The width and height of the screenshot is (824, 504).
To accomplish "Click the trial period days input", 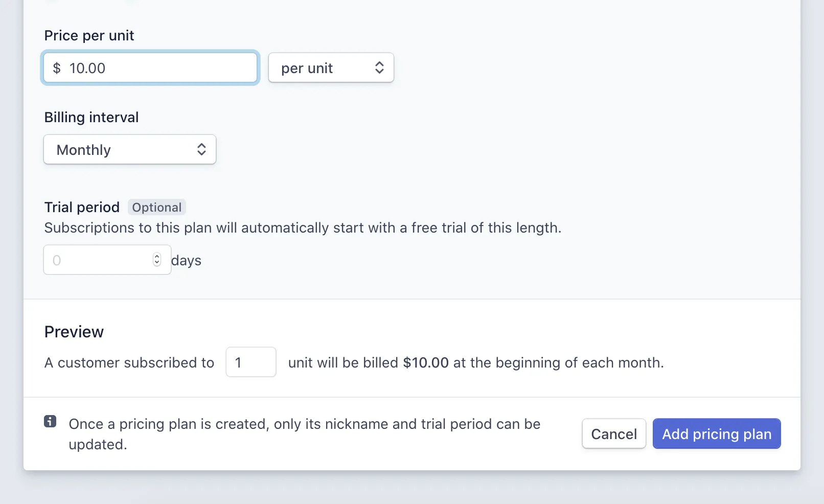I will (x=107, y=260).
